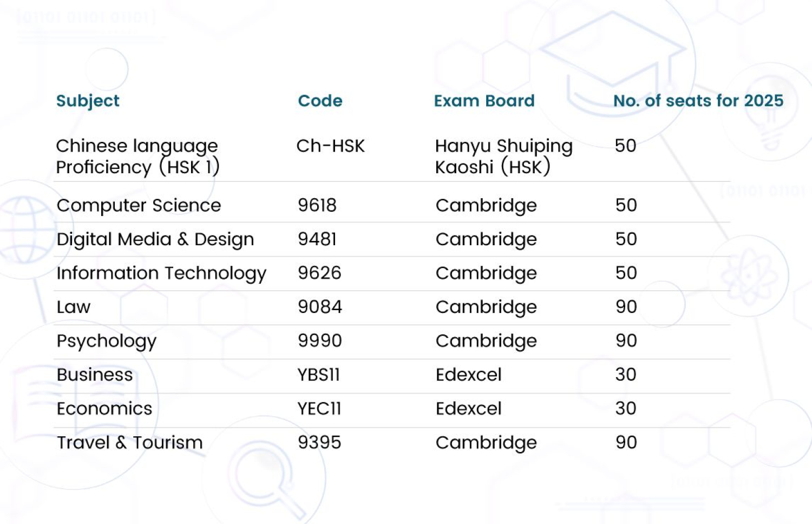This screenshot has height=524, width=812.
Task: Click the Travel & Tourism subject
Action: [130, 443]
